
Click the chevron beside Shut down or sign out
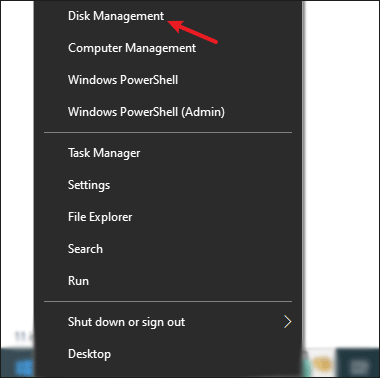click(x=287, y=322)
